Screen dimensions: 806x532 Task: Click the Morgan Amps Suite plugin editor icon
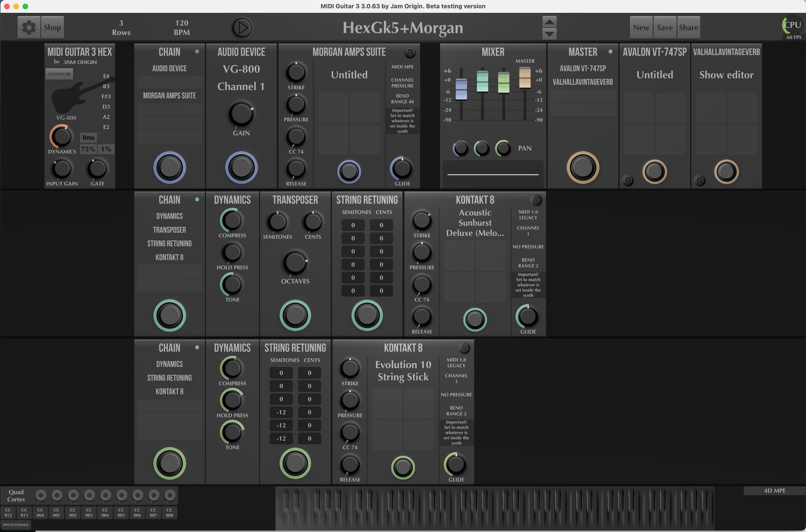click(410, 52)
